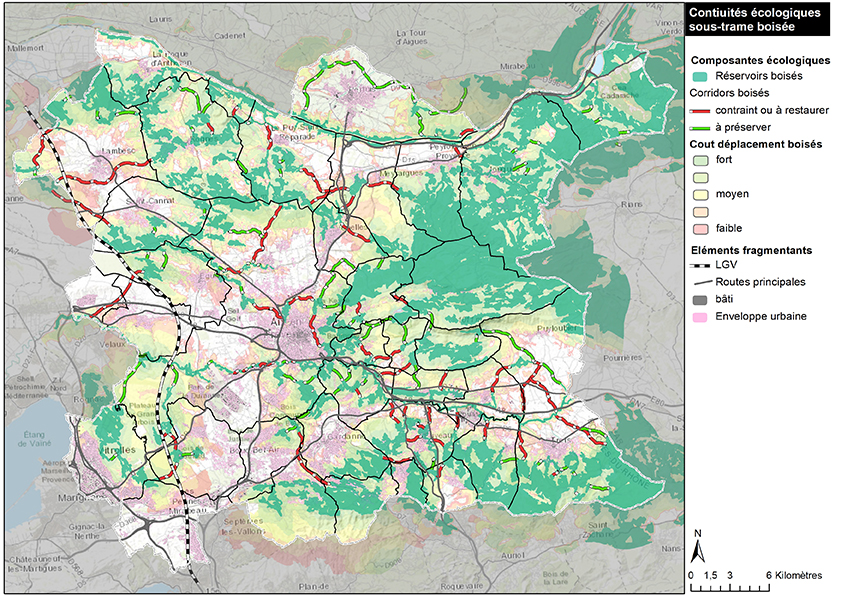Viewport: 842px width, 596px height.
Task: Select the red 'contraint ou à restaurer' corridor symbol
Action: [700, 109]
